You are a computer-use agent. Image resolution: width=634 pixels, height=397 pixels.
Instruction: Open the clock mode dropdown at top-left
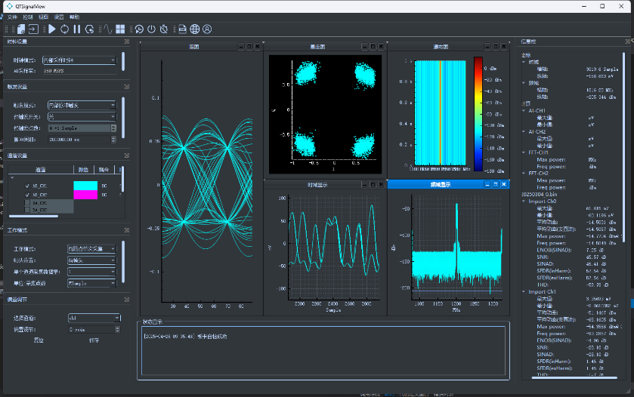click(x=79, y=60)
